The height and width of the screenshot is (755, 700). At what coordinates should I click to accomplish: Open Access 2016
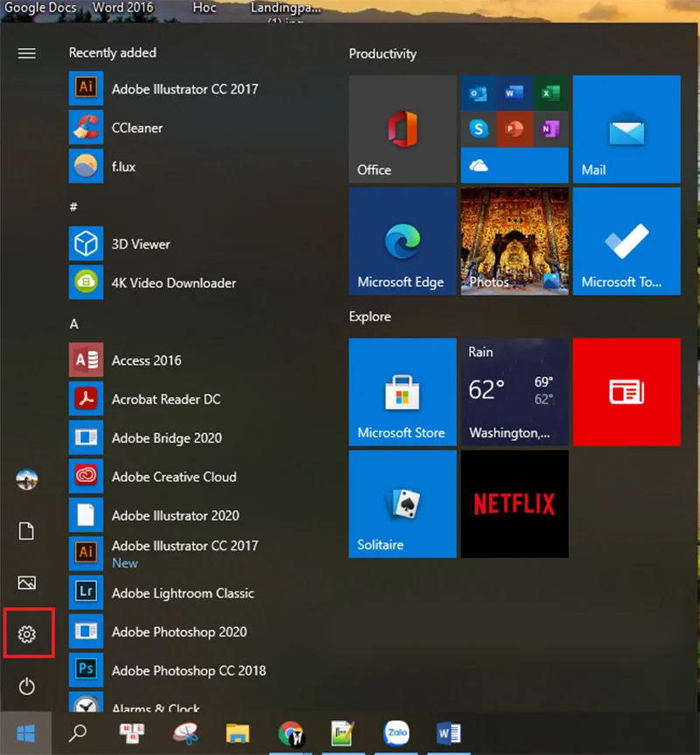125,360
